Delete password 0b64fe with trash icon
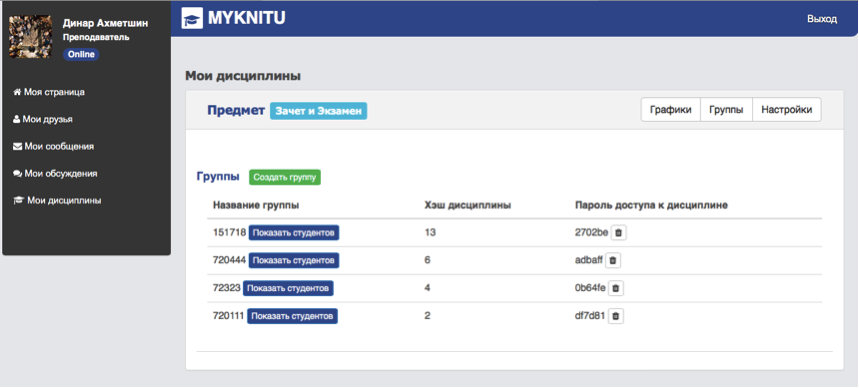859x388 pixels. click(x=616, y=288)
